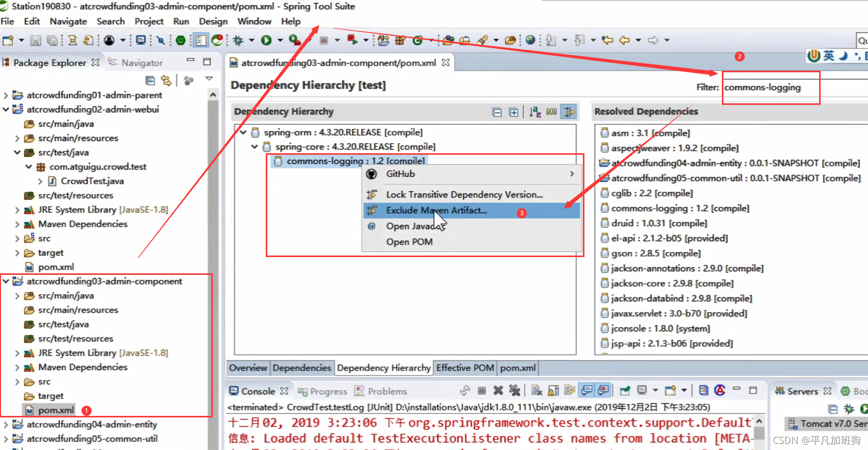Click the Open Web Browser globe icon
Image resolution: width=868 pixels, height=450 pixels.
click(x=530, y=40)
